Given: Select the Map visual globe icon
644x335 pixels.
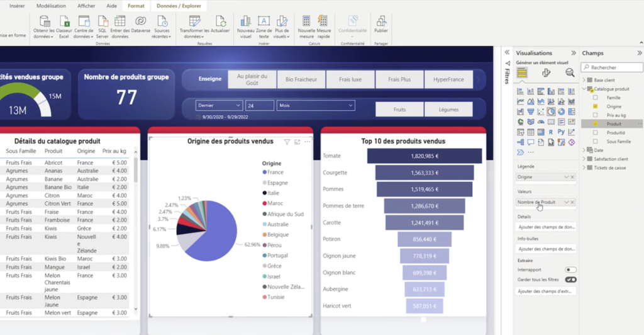Looking at the screenshot, I should click(x=520, y=122).
